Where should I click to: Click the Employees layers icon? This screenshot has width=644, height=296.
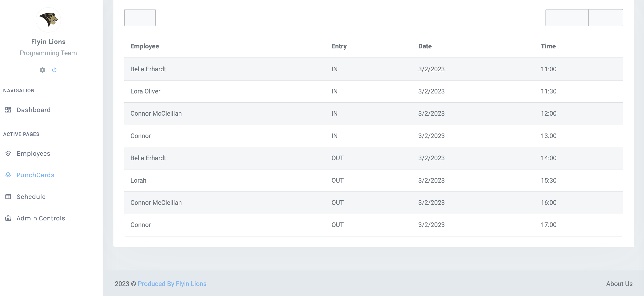[x=8, y=153]
